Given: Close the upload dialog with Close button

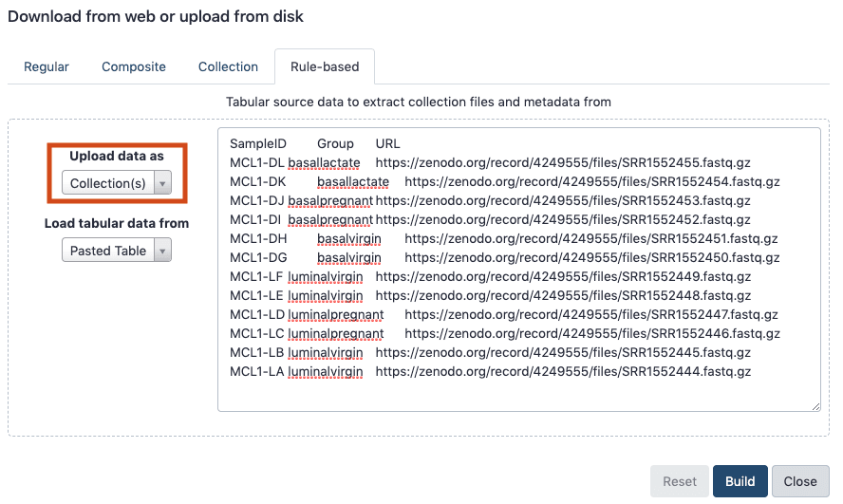Looking at the screenshot, I should tap(800, 481).
